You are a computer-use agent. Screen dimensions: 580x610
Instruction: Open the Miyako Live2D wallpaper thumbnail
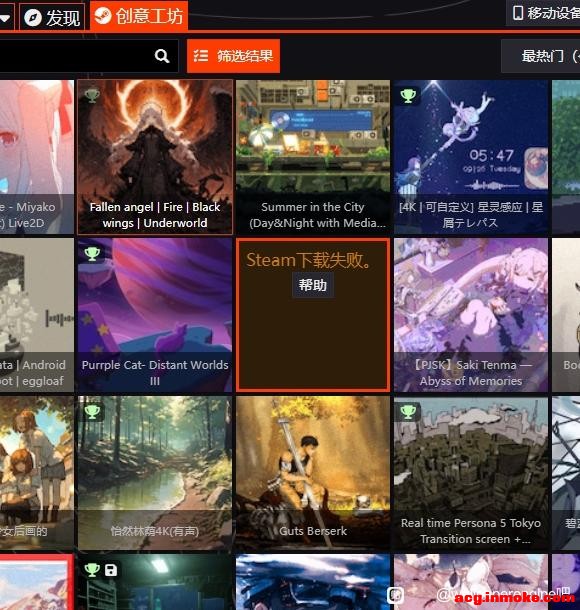[x=37, y=157]
